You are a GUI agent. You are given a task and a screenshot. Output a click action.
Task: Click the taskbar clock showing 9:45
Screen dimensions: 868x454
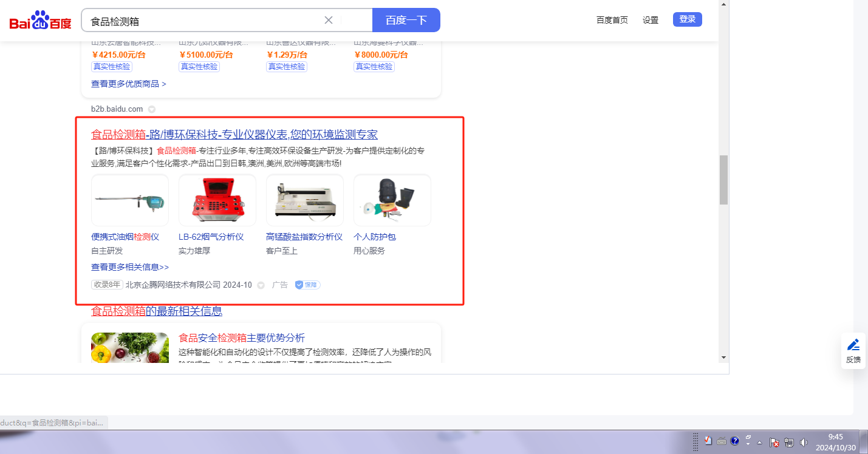[x=836, y=442]
